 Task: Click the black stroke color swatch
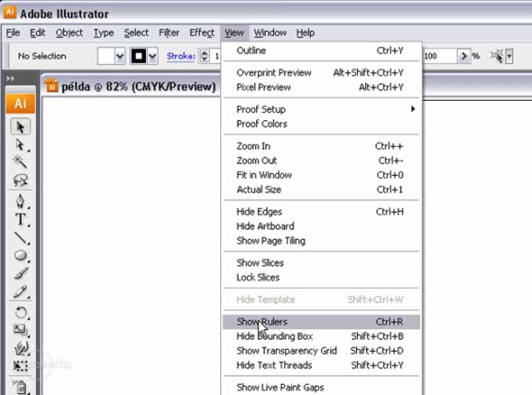tap(139, 56)
